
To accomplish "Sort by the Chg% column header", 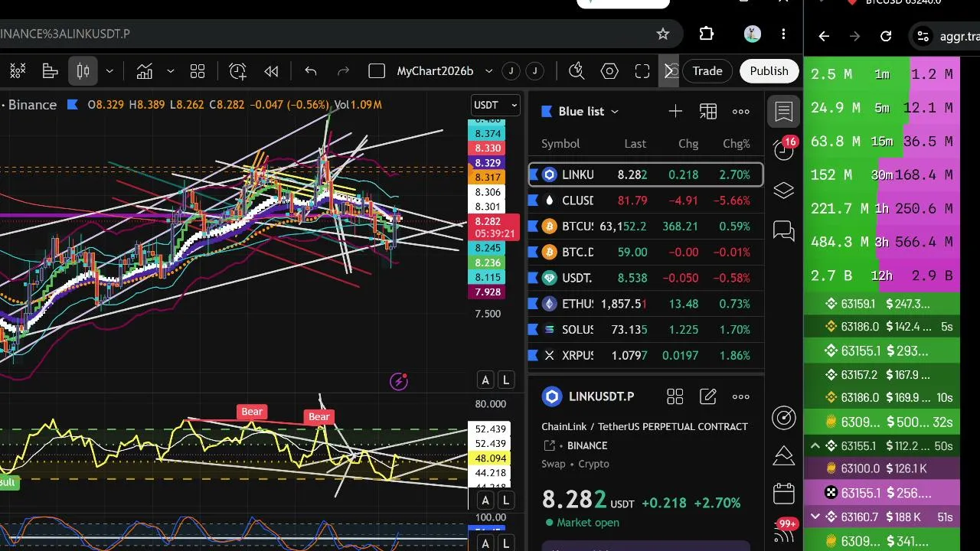I will (x=737, y=144).
